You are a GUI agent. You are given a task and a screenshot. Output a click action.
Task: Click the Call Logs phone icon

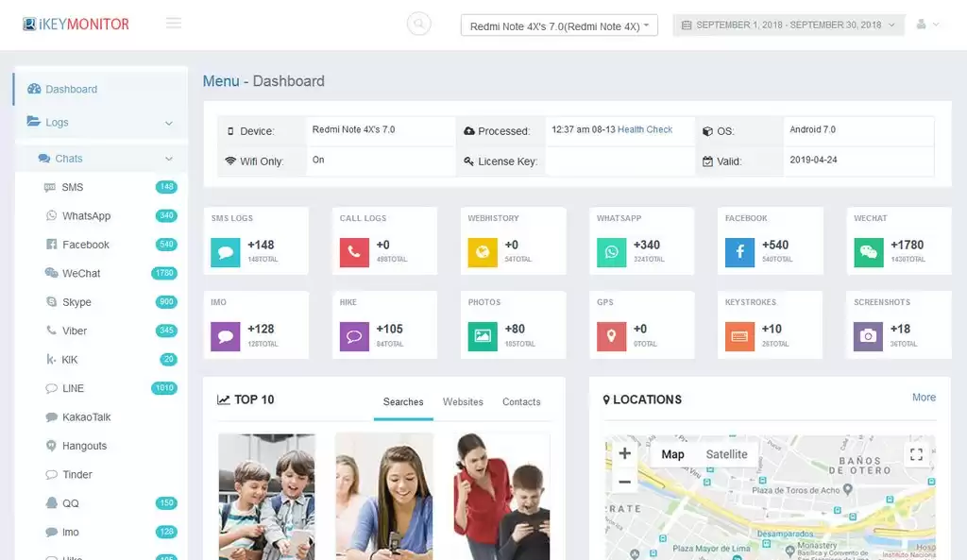[x=353, y=253]
